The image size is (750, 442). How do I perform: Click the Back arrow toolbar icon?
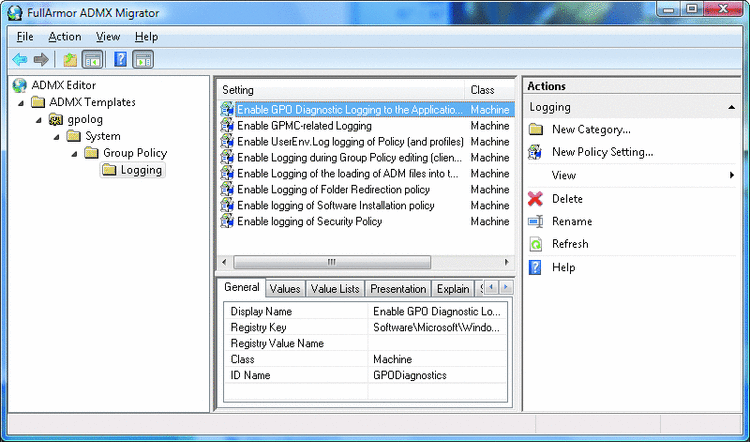[x=20, y=59]
